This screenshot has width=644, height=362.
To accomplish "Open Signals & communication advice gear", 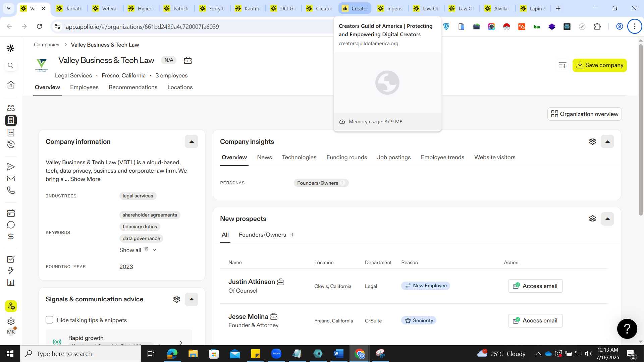I will coord(176,299).
